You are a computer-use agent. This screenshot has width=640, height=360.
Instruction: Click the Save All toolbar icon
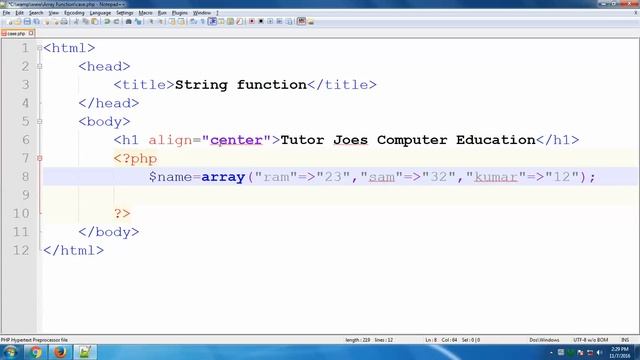[x=36, y=22]
